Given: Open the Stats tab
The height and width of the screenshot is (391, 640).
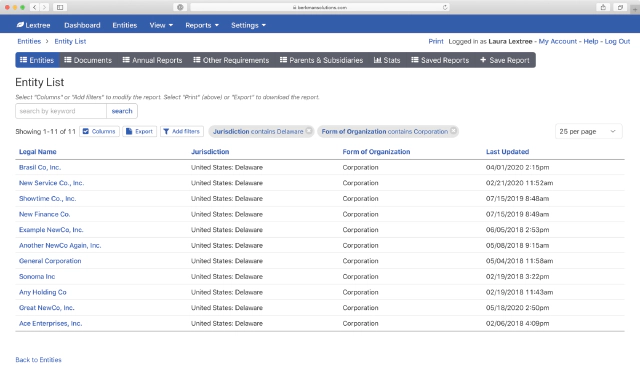Looking at the screenshot, I should pyautogui.click(x=387, y=60).
